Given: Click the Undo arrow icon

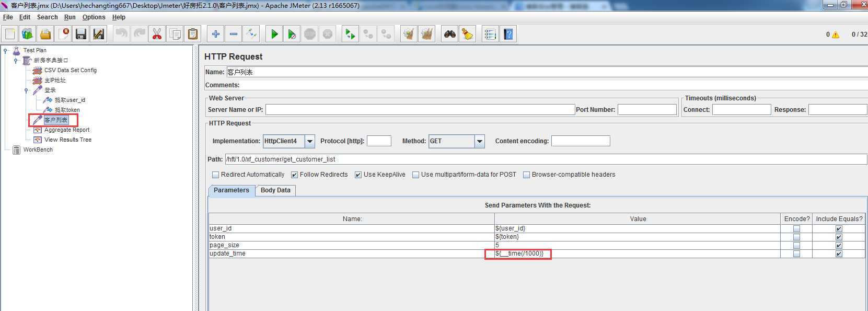Looking at the screenshot, I should click(122, 34).
